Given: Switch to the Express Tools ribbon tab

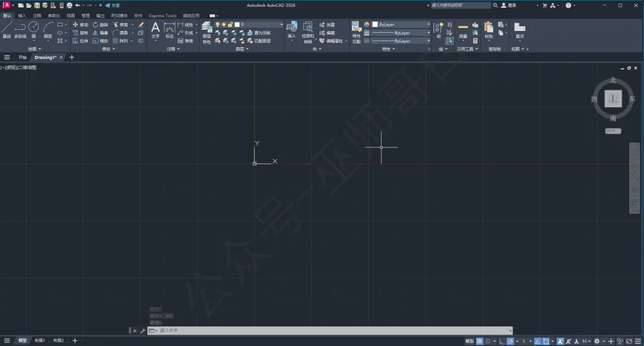Looking at the screenshot, I should pos(163,15).
